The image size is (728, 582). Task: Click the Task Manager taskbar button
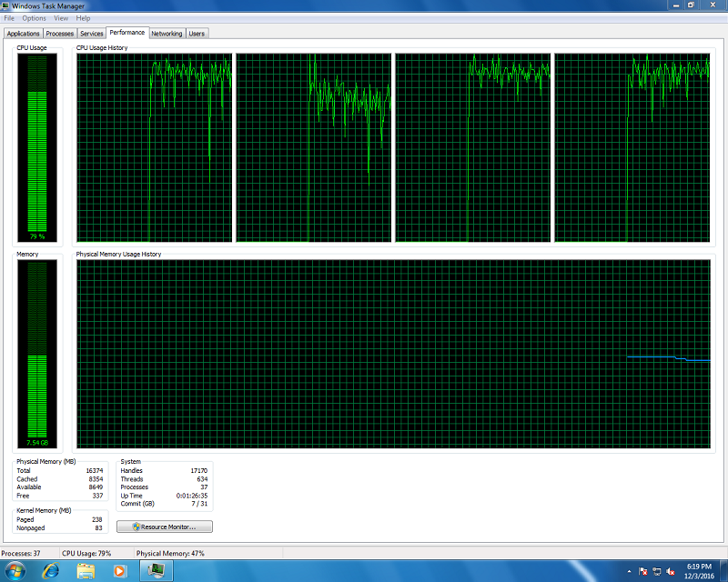(x=156, y=570)
